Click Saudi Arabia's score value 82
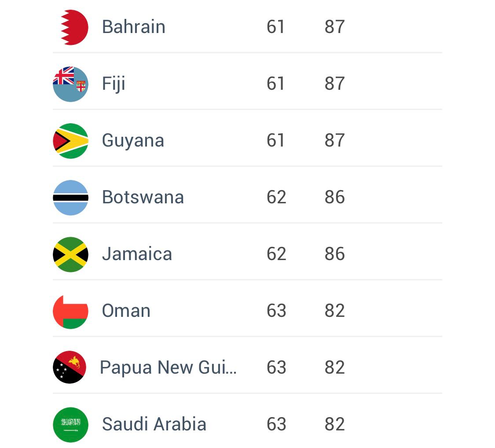This screenshot has width=495, height=448. [x=334, y=424]
